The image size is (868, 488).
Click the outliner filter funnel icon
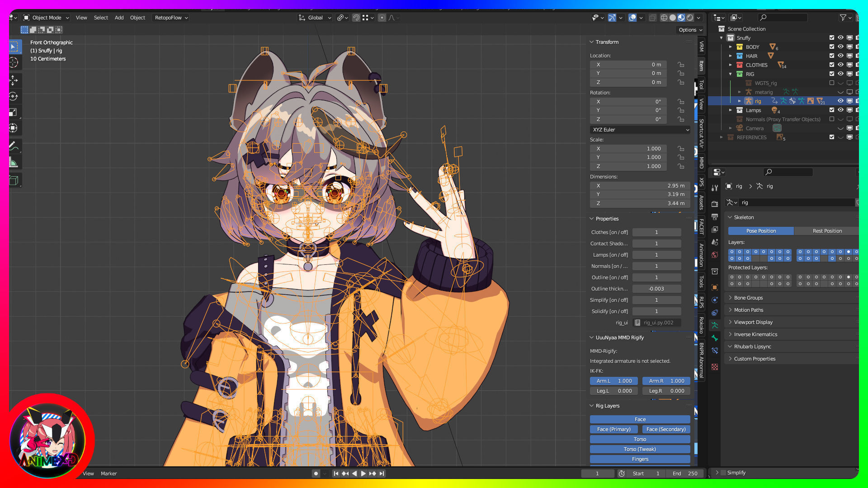[x=843, y=18]
